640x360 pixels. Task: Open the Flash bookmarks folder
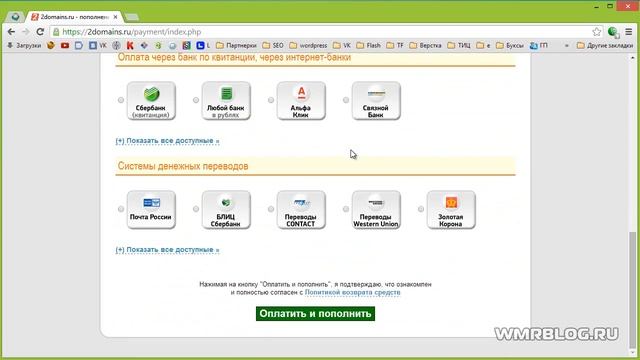coord(369,45)
